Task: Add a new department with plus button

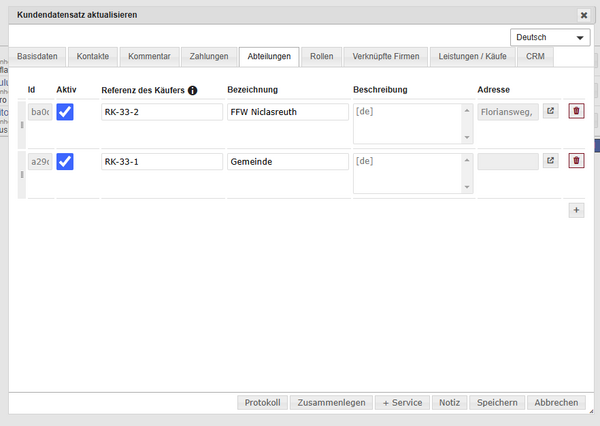Action: point(576,210)
